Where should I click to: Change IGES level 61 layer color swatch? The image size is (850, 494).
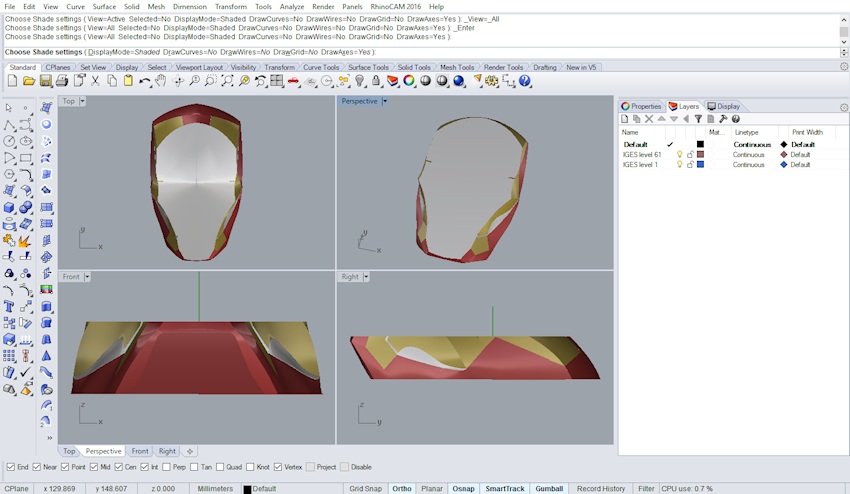700,155
